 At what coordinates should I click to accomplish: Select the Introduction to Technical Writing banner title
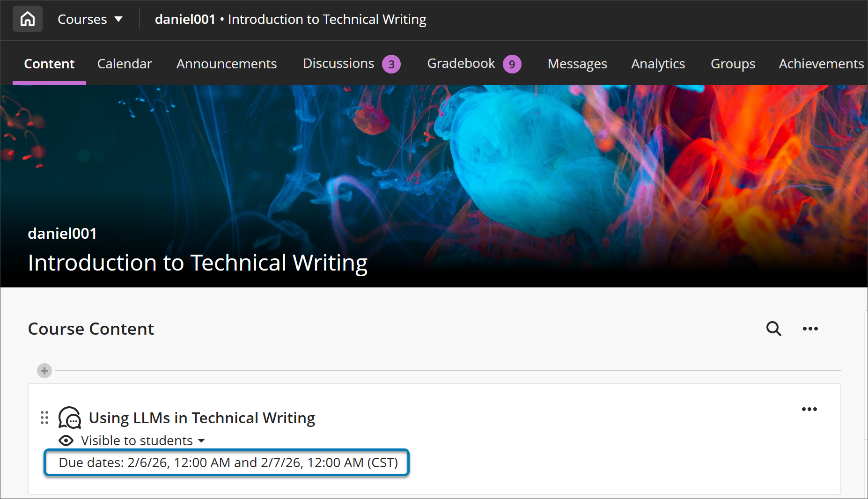click(x=197, y=263)
